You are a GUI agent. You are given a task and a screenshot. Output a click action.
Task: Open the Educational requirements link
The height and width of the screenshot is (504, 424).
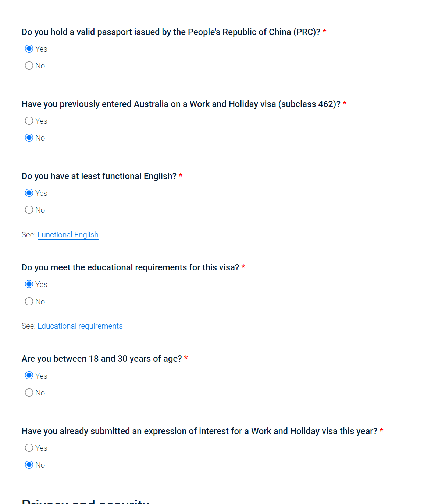[80, 326]
